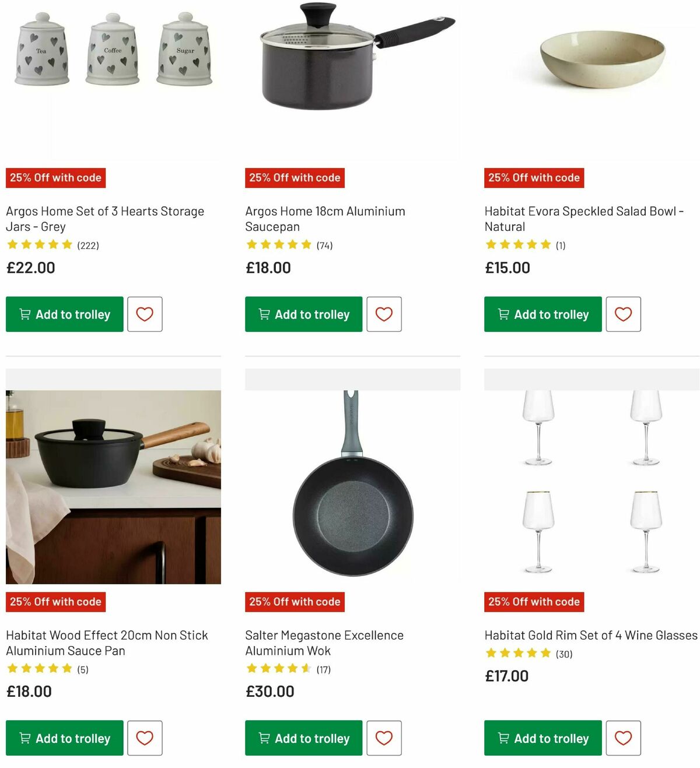Viewport: 700px width, 768px height.
Task: Click the cart icon on the wine glasses Add button
Action: (505, 738)
